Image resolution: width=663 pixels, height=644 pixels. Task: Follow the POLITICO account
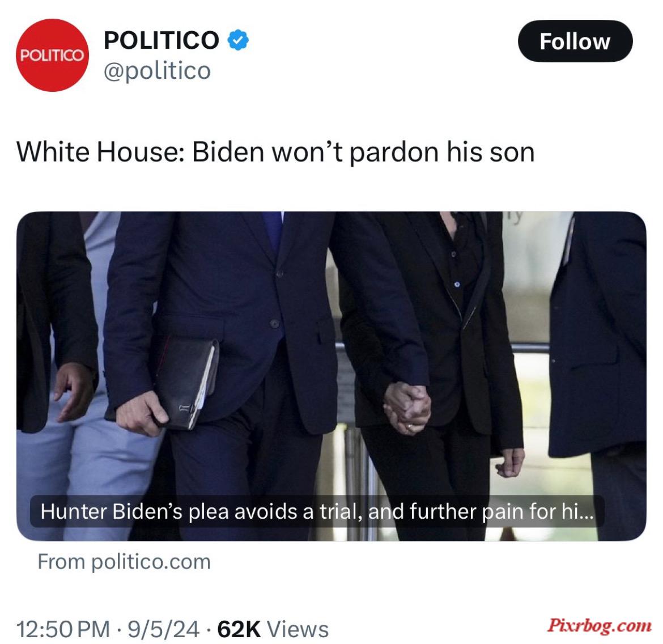(x=575, y=41)
